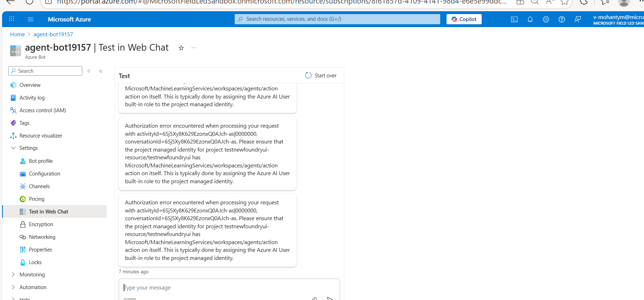Open the Azure portal hamburger menu
The image size is (644, 300).
pos(31,19)
